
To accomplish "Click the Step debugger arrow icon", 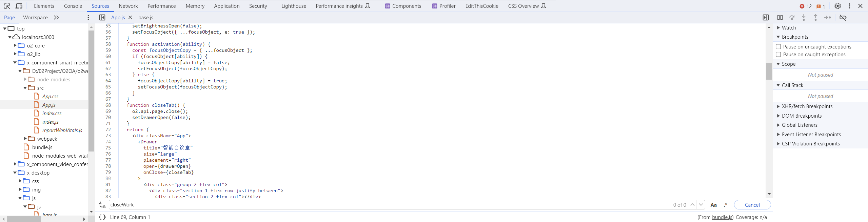I will pyautogui.click(x=827, y=18).
